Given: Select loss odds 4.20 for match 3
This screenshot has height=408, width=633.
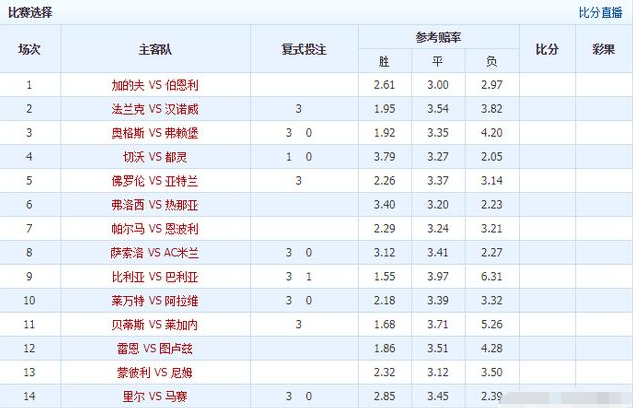Looking at the screenshot, I should (x=491, y=133).
